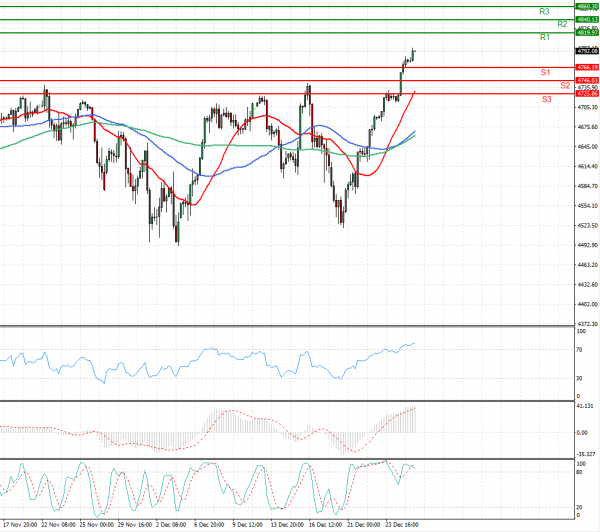Click the 4492.90 price axis value
Viewport: 600px width, 532px height.
[x=587, y=245]
